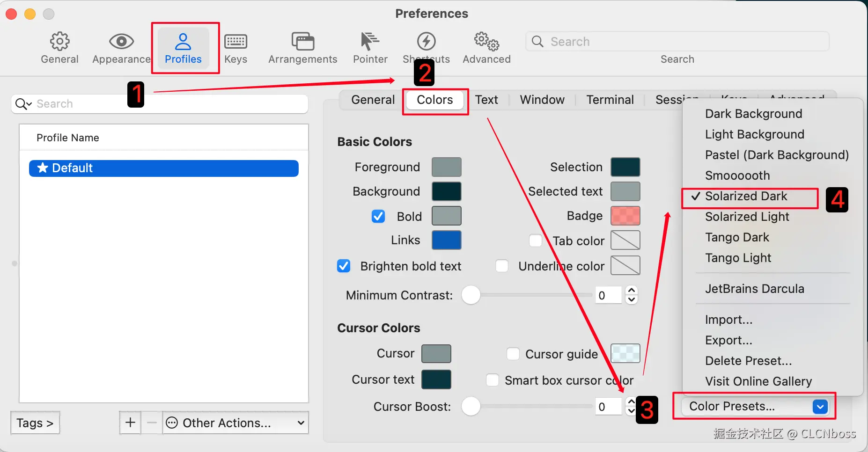Click the plus icon to add profile
The image size is (868, 452).
coord(130,423)
